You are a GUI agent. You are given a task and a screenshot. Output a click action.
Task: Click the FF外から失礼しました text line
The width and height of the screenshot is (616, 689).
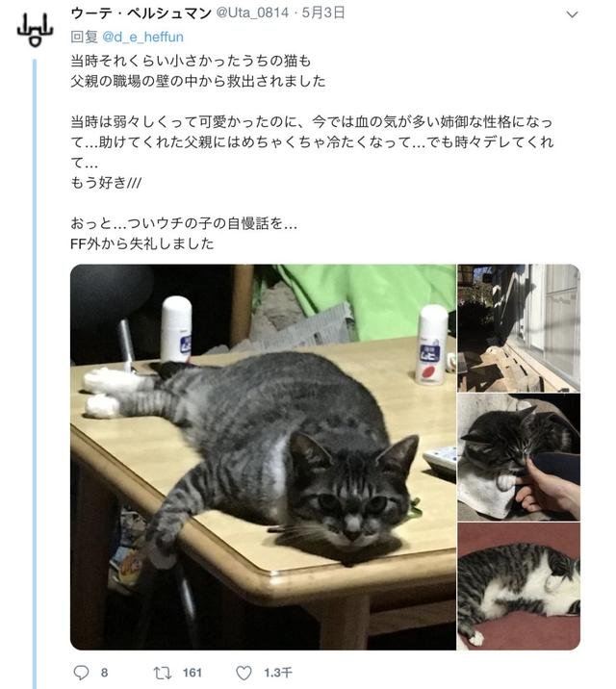tap(142, 243)
